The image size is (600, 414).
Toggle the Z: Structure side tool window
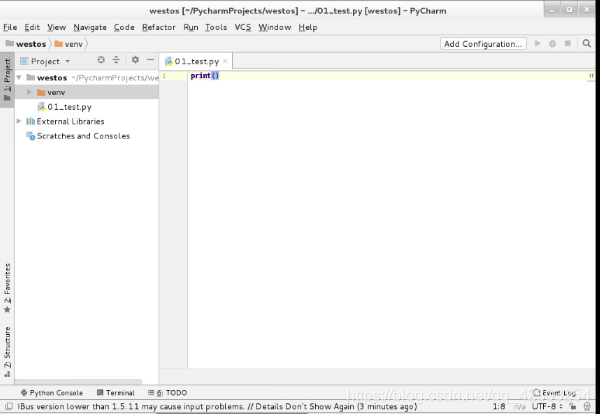click(x=7, y=351)
